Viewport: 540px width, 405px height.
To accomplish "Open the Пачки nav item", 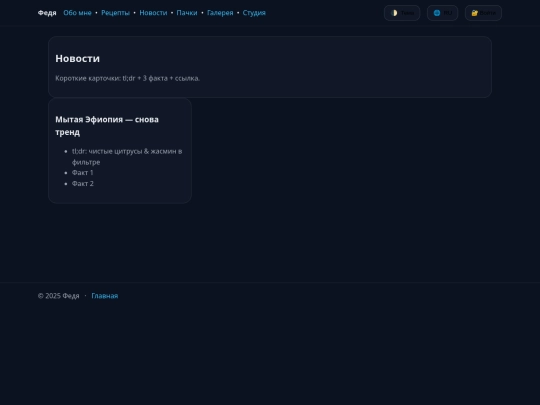I will click(x=187, y=13).
